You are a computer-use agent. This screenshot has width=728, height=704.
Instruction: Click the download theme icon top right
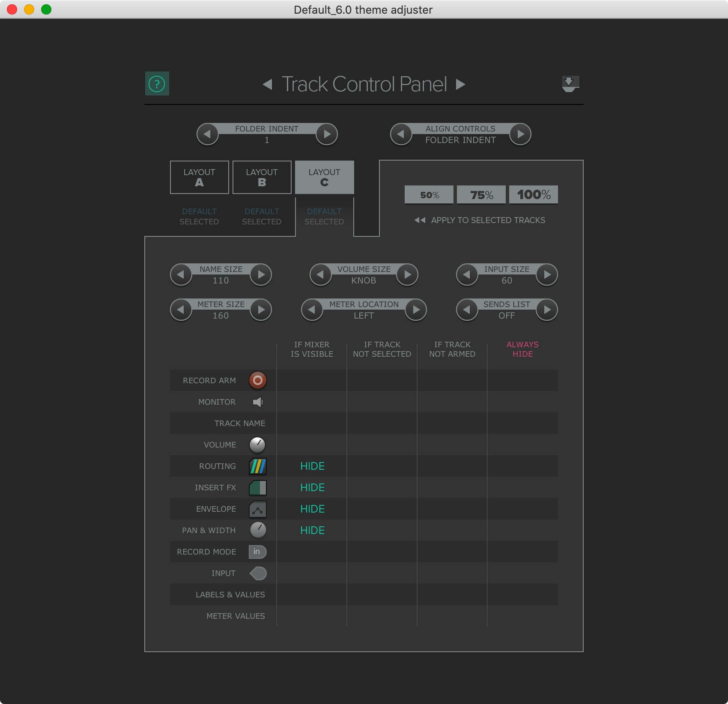click(x=570, y=84)
